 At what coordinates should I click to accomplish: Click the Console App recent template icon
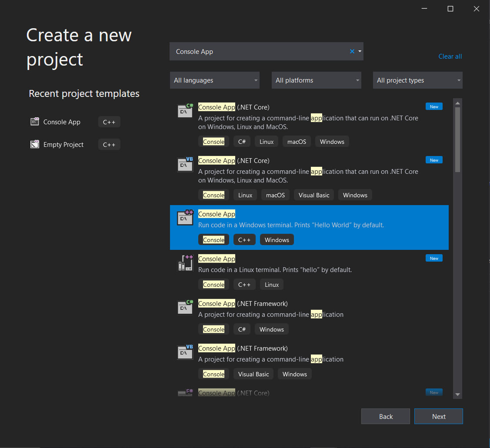pos(34,122)
